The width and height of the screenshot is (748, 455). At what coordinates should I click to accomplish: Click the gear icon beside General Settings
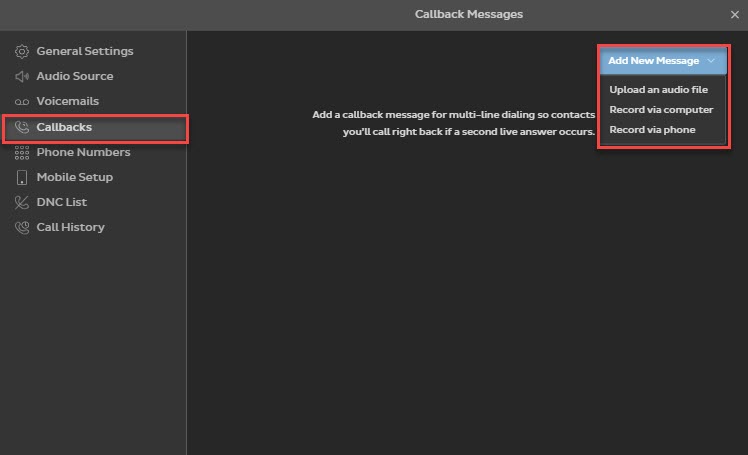pyautogui.click(x=22, y=51)
